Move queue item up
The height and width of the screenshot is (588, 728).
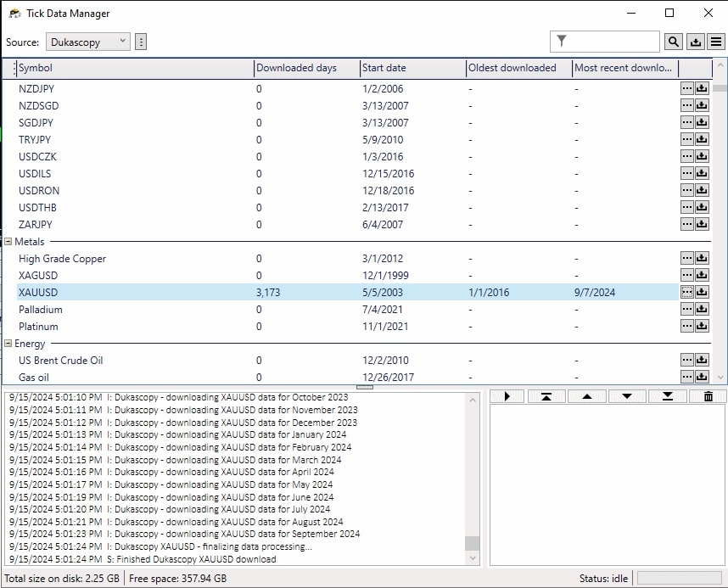587,396
